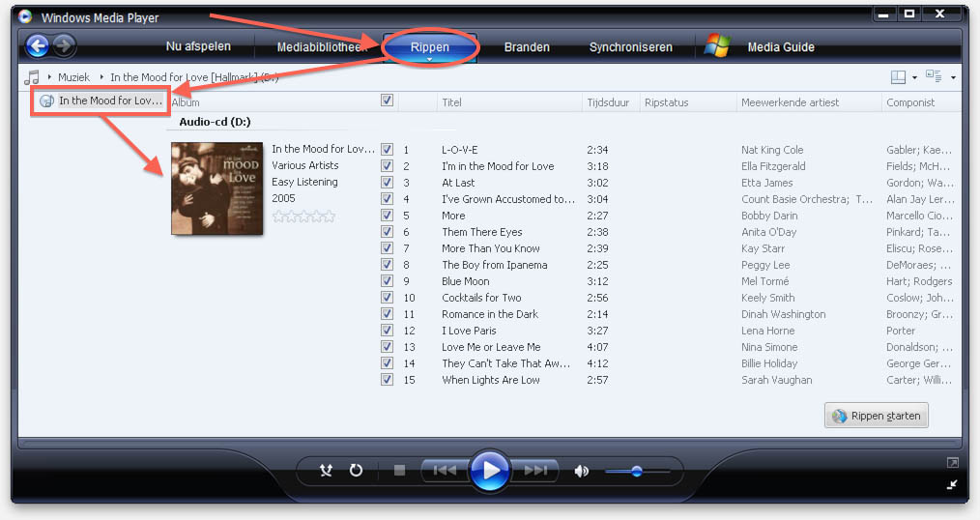980x520 pixels.
Task: Toggle the select-all tracks checkbox in header
Action: (x=387, y=100)
